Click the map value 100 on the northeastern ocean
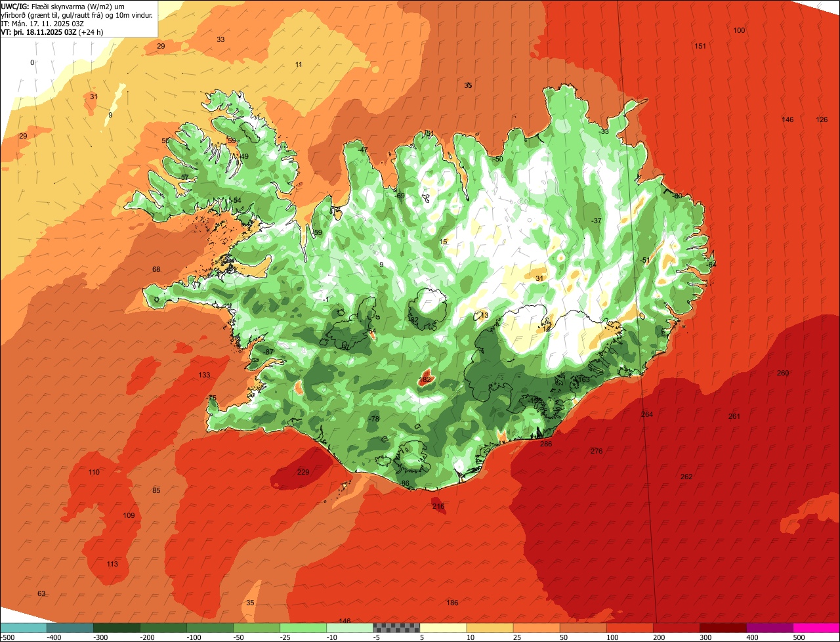Viewport: 840px width, 642px height. pyautogui.click(x=740, y=30)
